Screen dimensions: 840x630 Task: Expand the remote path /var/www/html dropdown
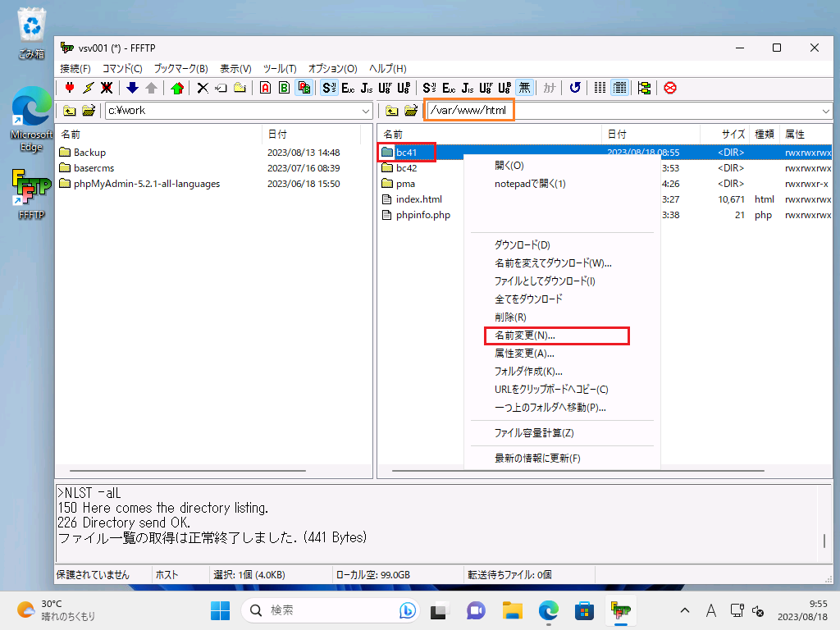824,111
